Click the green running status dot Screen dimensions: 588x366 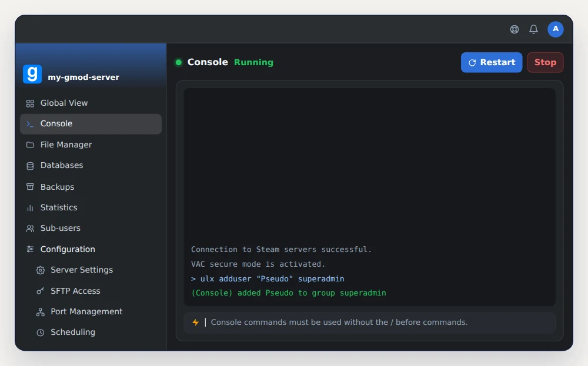[179, 62]
